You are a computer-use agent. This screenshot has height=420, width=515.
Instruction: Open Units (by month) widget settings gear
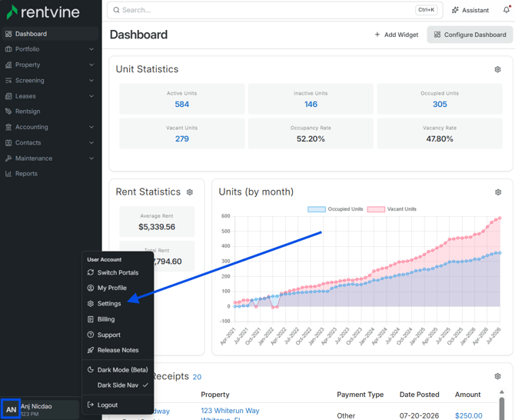click(498, 192)
